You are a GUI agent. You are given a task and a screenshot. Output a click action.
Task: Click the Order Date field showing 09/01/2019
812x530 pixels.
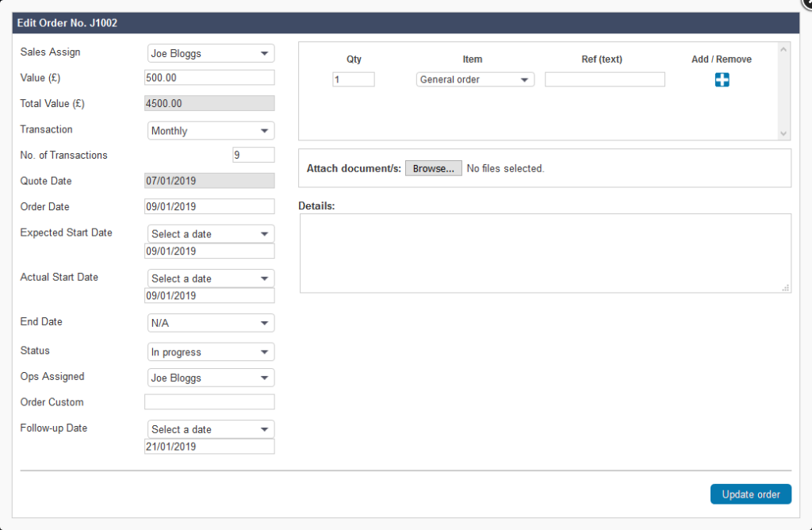pyautogui.click(x=209, y=205)
